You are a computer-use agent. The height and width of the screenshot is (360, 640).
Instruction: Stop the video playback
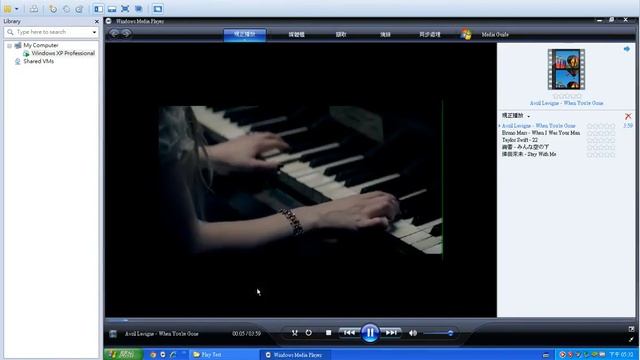(x=329, y=333)
